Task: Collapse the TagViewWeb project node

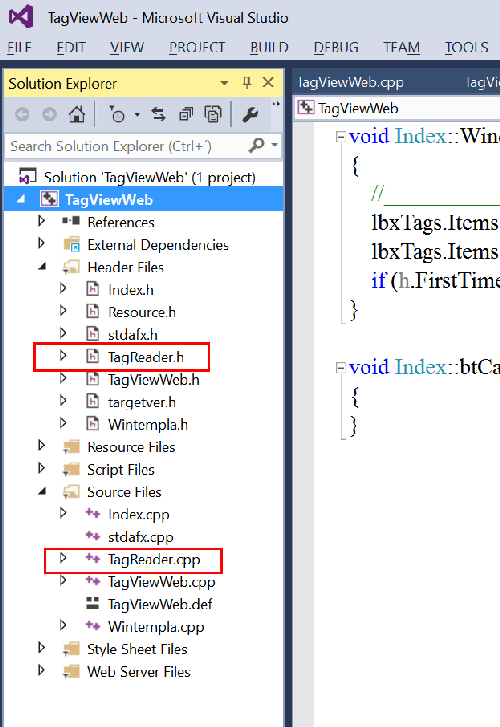Action: pos(21,199)
